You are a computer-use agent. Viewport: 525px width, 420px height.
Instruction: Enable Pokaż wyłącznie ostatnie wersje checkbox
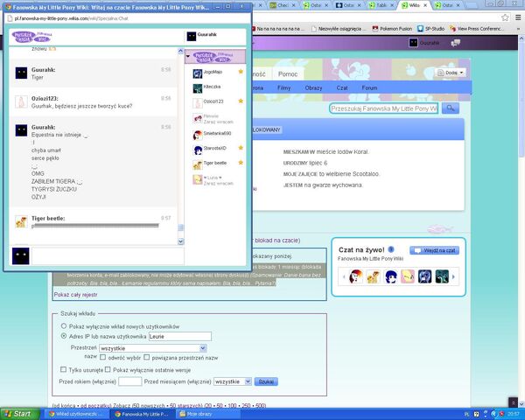[108, 369]
